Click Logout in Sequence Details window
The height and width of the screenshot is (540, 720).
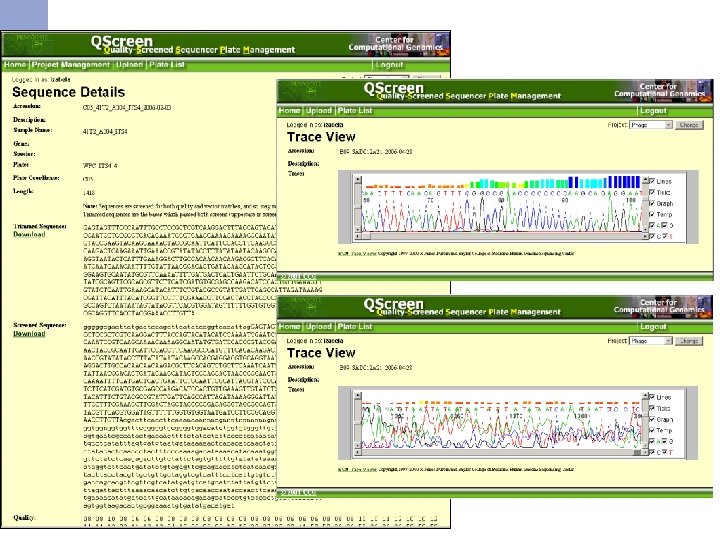point(389,65)
